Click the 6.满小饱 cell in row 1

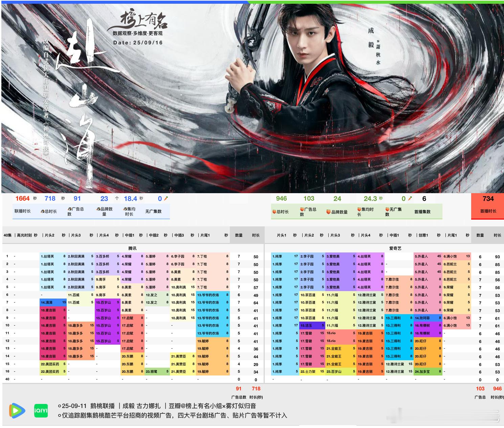coord(457,257)
